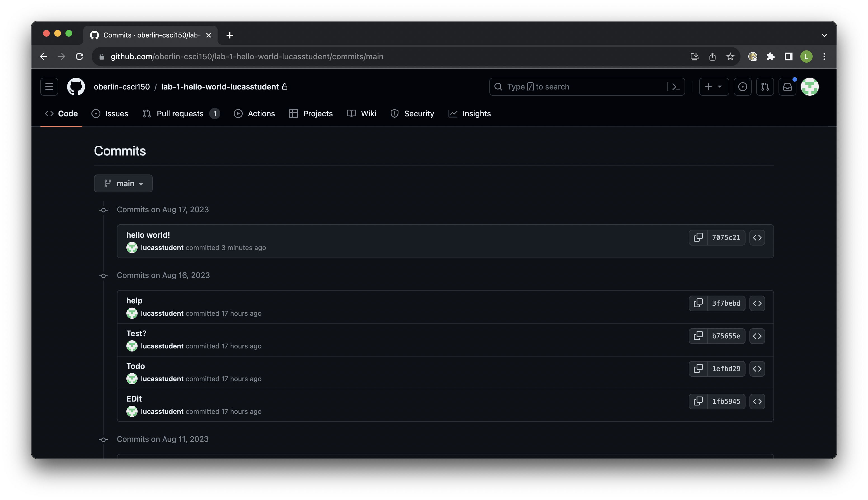The height and width of the screenshot is (500, 868).
Task: View commit hash 3f7bebd
Action: pyautogui.click(x=726, y=303)
